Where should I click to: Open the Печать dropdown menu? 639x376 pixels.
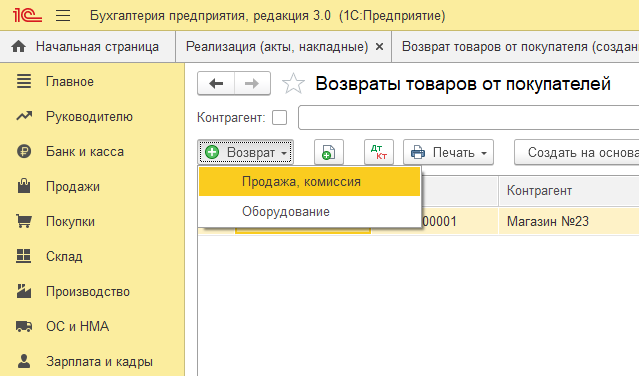[x=448, y=152]
